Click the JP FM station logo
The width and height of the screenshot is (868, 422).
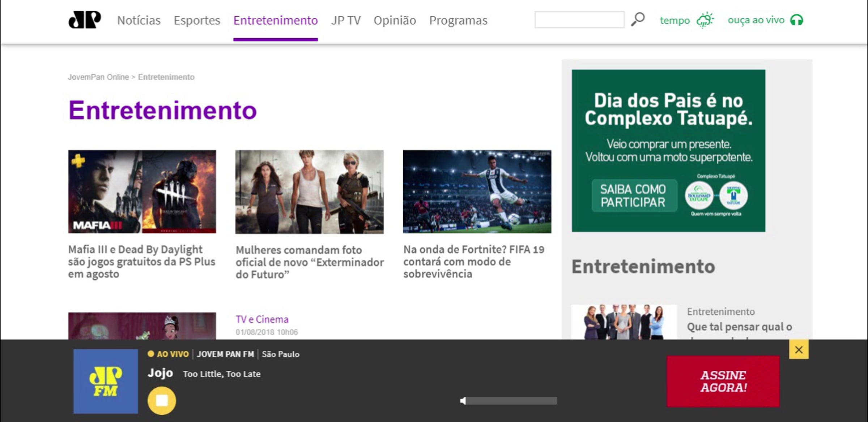(x=106, y=381)
